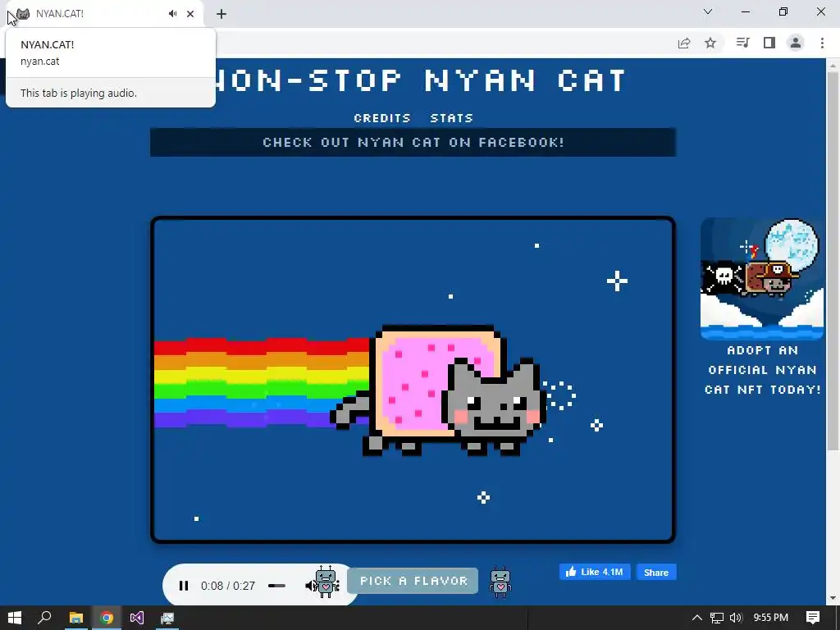The image size is (840, 630).
Task: Pause the Nyan Cat audio player
Action: coord(183,586)
